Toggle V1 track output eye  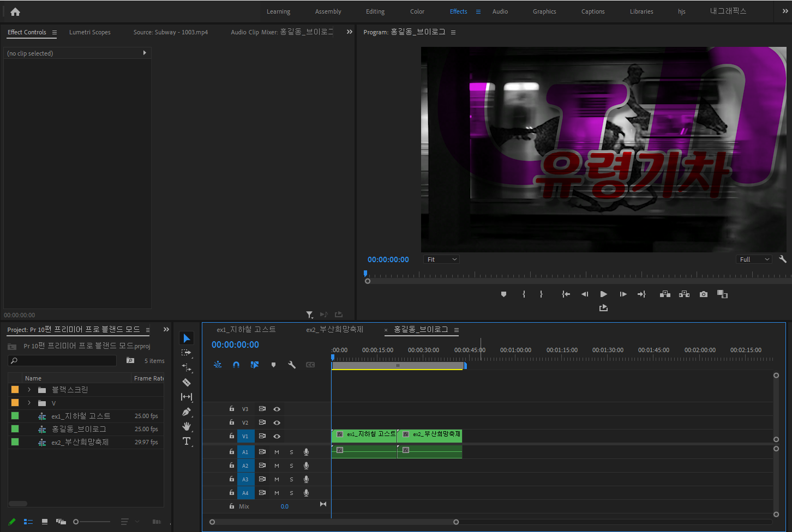pyautogui.click(x=277, y=436)
